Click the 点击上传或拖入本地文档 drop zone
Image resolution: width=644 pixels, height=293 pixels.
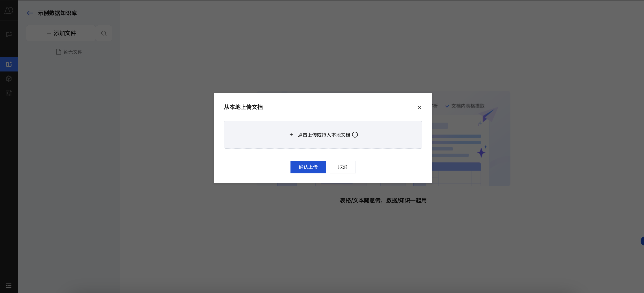point(323,135)
